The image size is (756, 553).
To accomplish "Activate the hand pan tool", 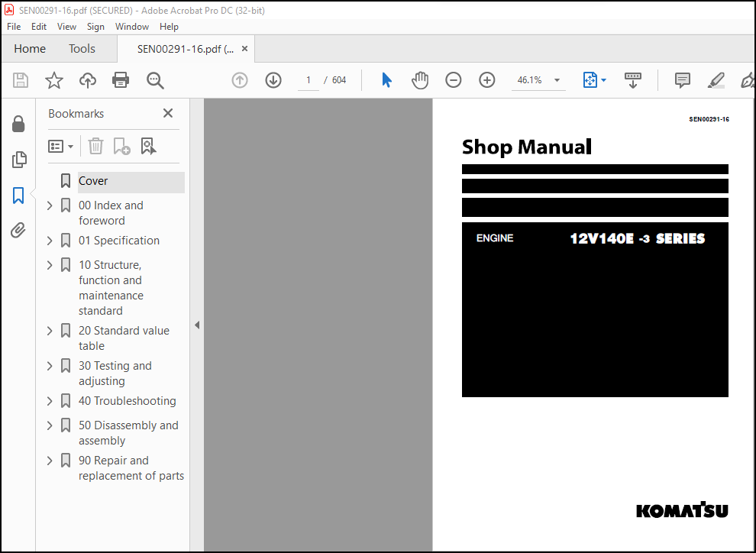I will point(420,80).
